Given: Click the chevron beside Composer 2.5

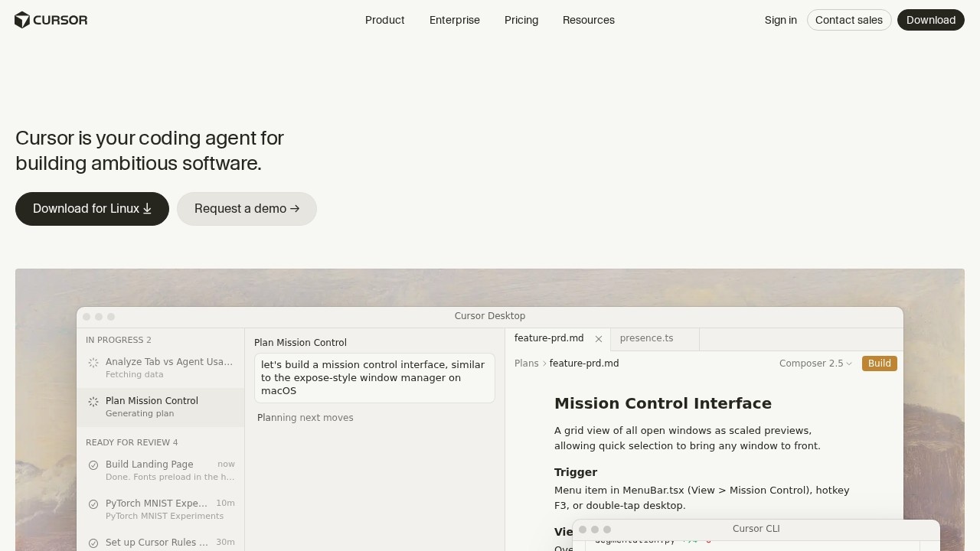Looking at the screenshot, I should click(x=849, y=364).
